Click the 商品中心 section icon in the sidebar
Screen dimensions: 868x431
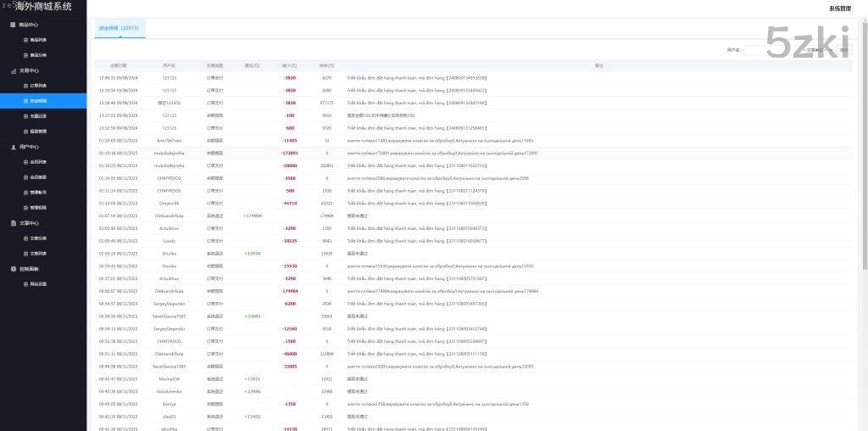click(x=12, y=25)
